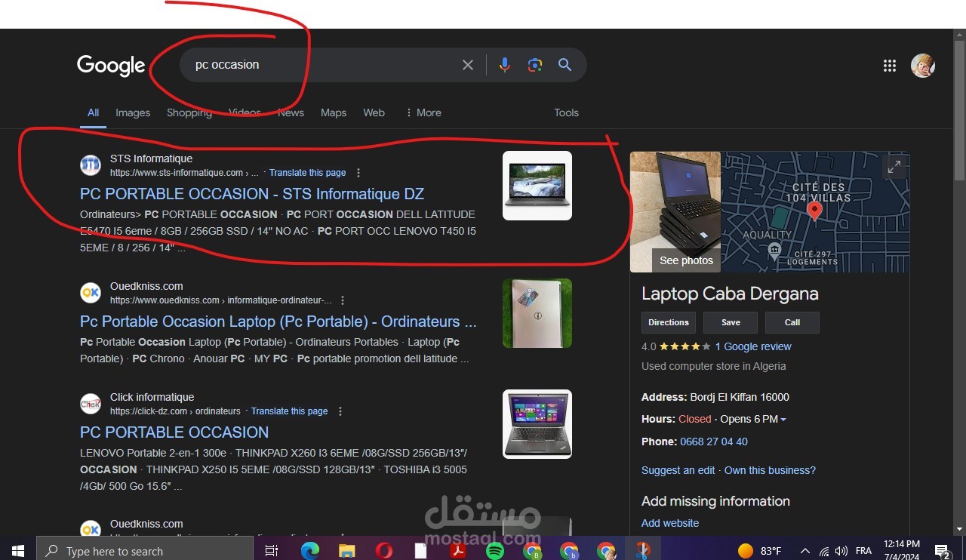Go to the Google logo homepage
The image size is (966, 560).
[111, 66]
